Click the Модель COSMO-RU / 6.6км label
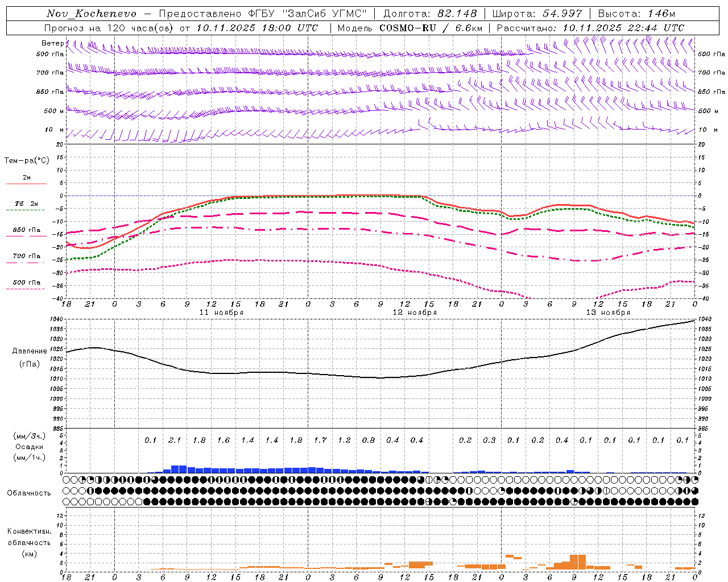 coord(410,28)
